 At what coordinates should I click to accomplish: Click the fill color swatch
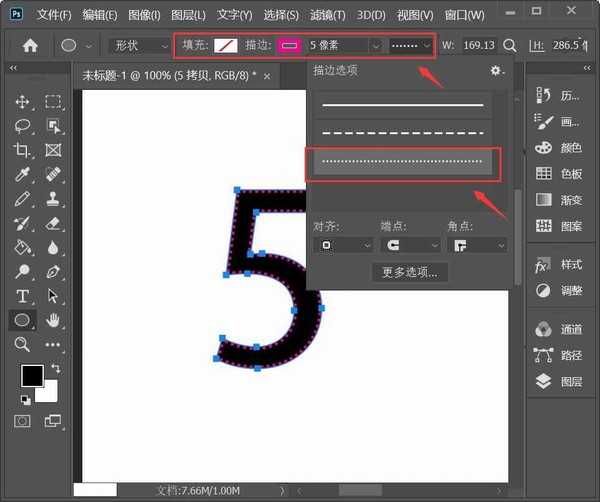[x=226, y=46]
